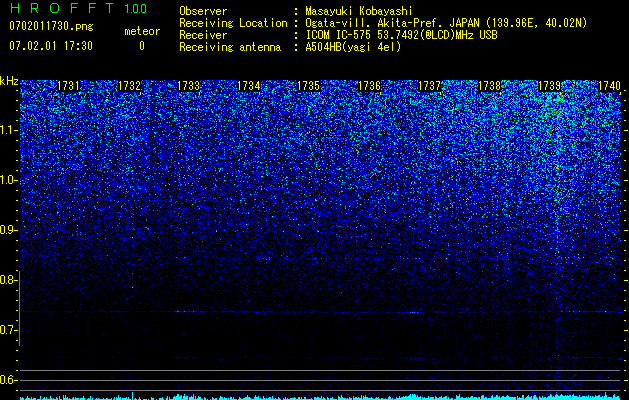The width and height of the screenshot is (629, 400).
Task: Click the 1737 time marker
Action: coord(429,86)
